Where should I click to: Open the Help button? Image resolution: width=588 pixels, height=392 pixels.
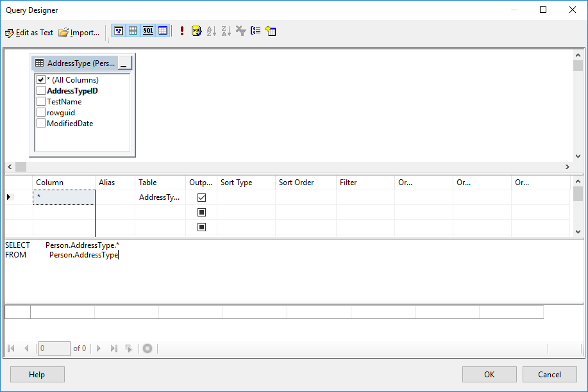tap(37, 375)
